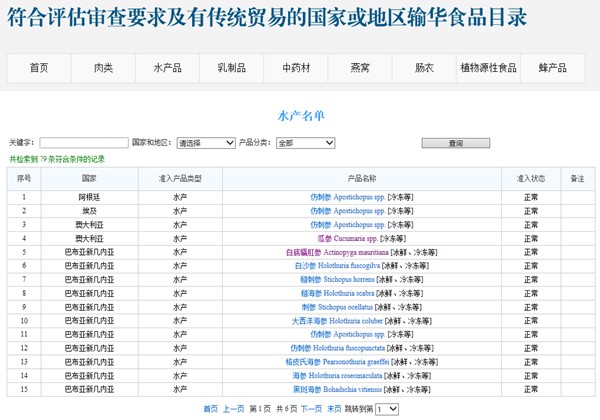Expand the 国家和地区 dropdown
Screen dimensions: 600x420
click(x=205, y=143)
